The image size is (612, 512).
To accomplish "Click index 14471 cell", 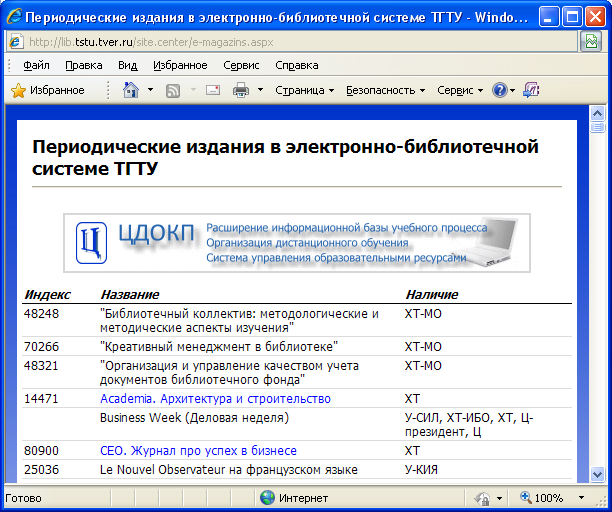I will (x=41, y=399).
